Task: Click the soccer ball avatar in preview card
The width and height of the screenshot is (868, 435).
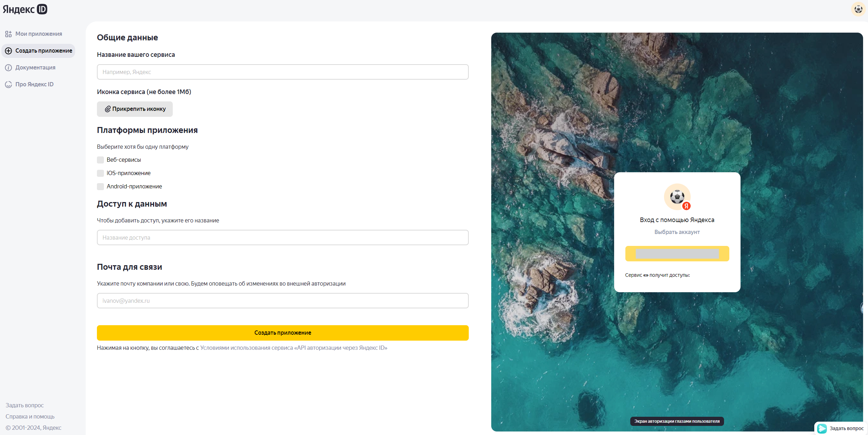Action: (x=677, y=197)
